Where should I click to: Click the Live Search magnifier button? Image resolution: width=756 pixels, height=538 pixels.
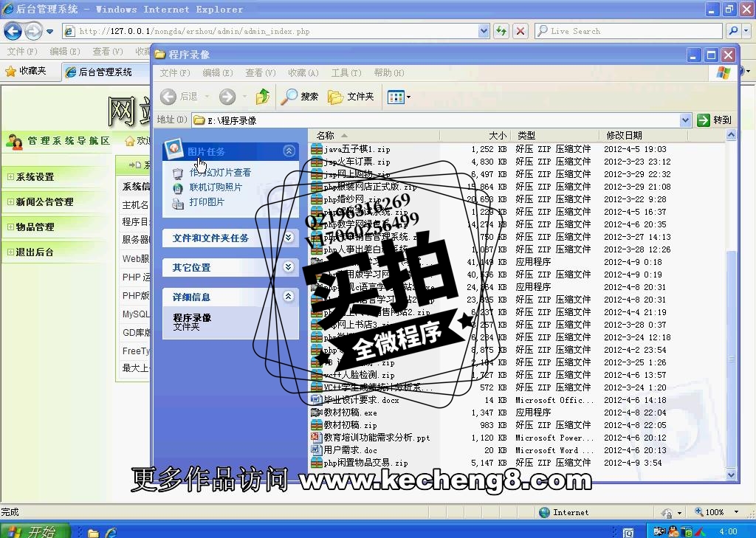pos(733,31)
